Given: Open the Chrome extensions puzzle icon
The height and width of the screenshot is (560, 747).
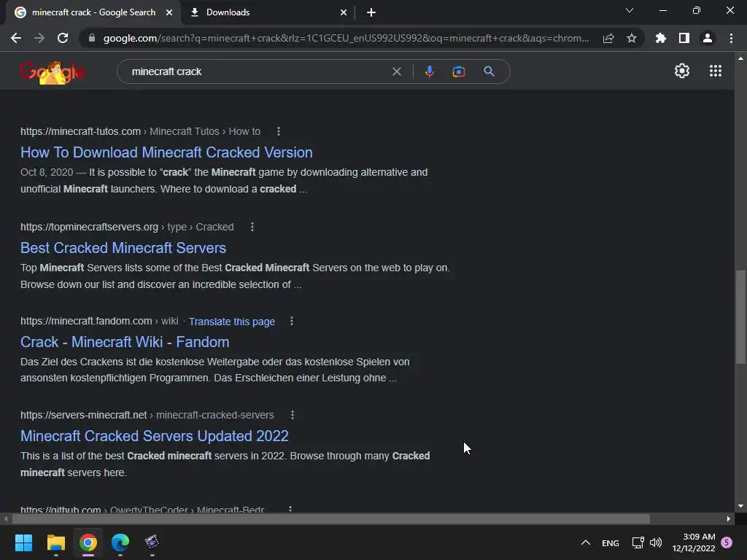Looking at the screenshot, I should click(x=660, y=38).
